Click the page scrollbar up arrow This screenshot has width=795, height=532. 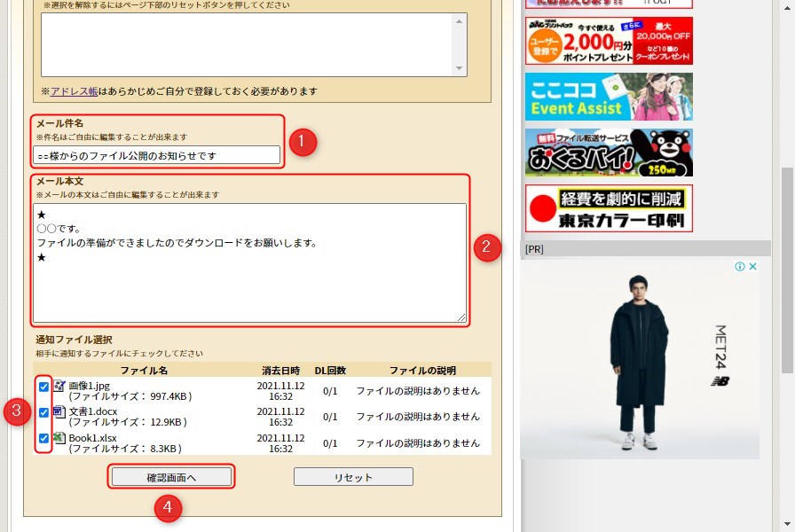(787, 7)
